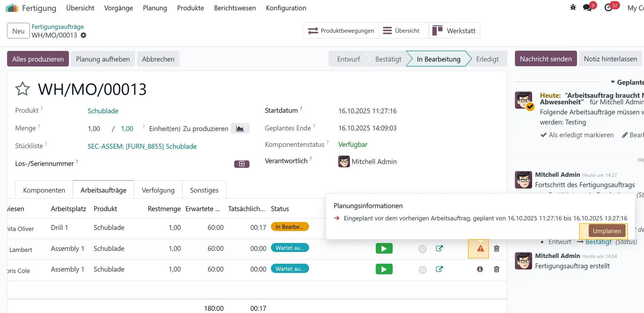Switch to the Komponenten tab
644x313 pixels.
tap(44, 190)
